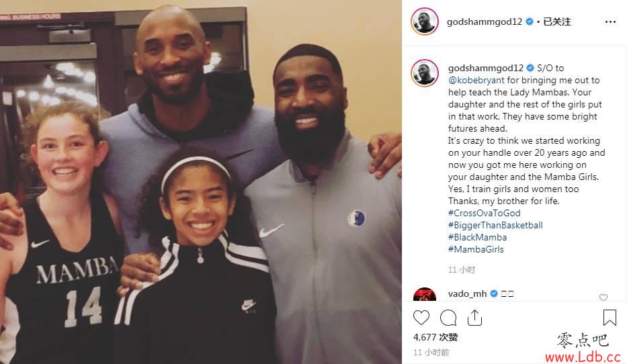The image size is (627, 364).
Task: Open the comment speech bubble icon
Action: click(x=448, y=318)
